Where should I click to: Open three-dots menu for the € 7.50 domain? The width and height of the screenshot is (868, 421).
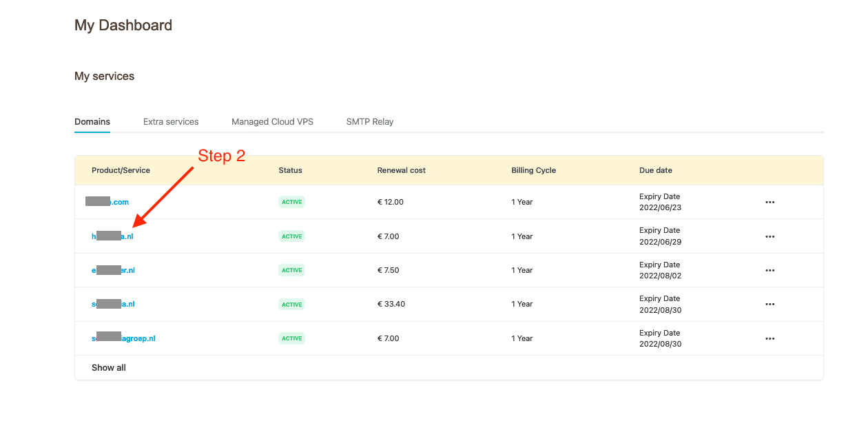click(x=769, y=270)
